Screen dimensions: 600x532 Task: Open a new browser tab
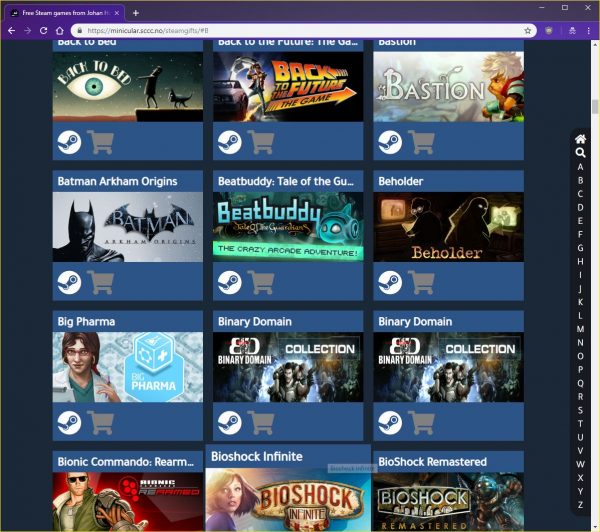point(135,13)
